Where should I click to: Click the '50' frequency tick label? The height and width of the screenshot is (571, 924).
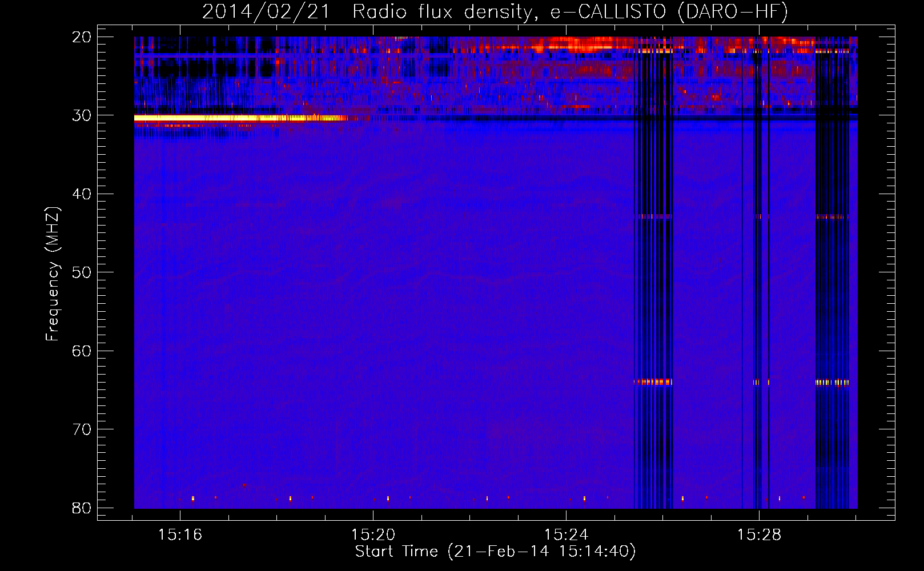pyautogui.click(x=82, y=272)
